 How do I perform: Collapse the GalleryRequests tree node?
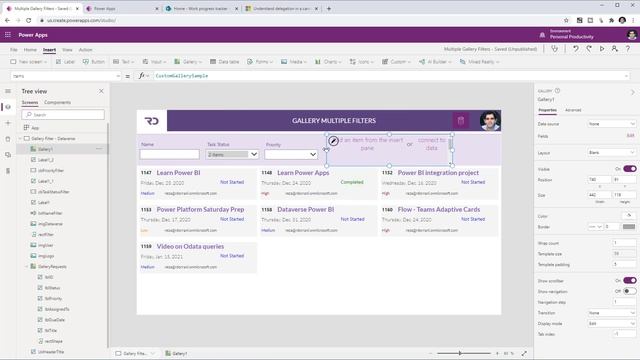27,267
